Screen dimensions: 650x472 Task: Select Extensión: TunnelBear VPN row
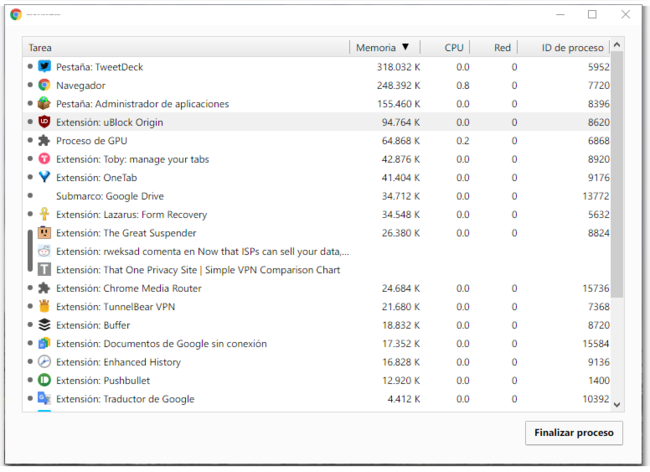coord(317,307)
